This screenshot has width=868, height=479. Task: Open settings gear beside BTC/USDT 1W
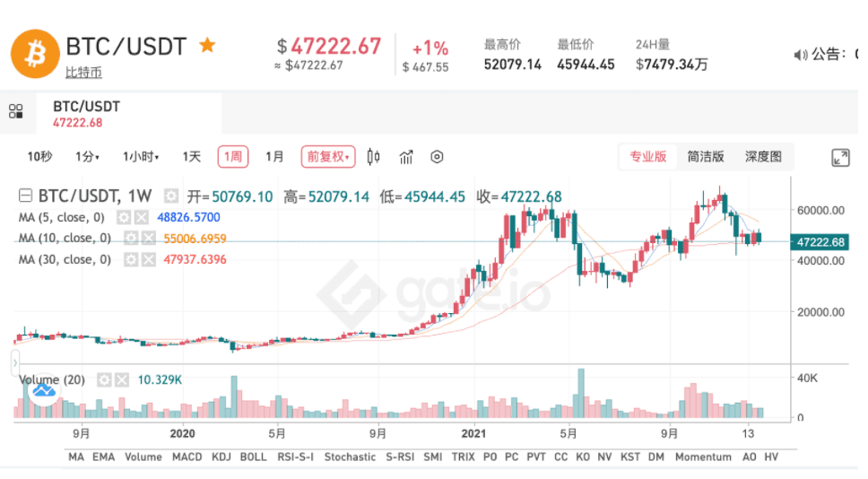tap(171, 196)
